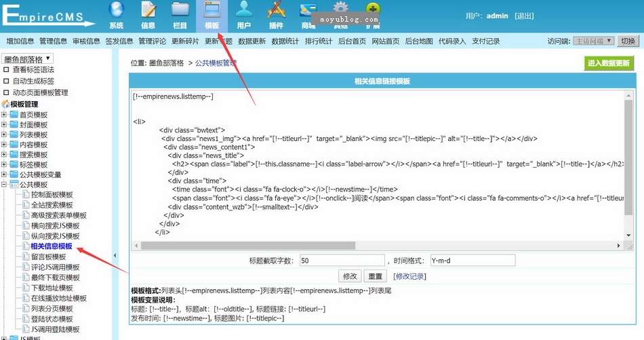Click the 模板管理 home icon
The height and width of the screenshot is (340, 644).
5,104
